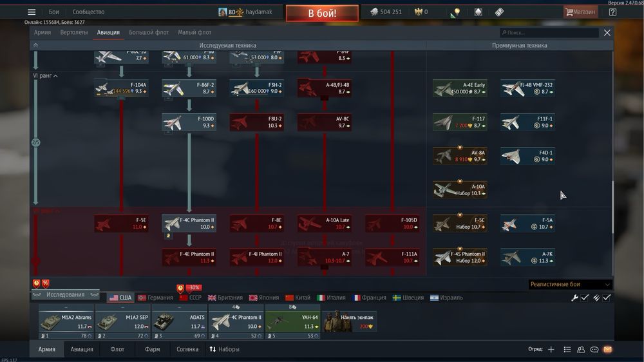The height and width of the screenshot is (362, 644).
Task: Select the F-86F-2 aircraft card
Action: tap(189, 88)
